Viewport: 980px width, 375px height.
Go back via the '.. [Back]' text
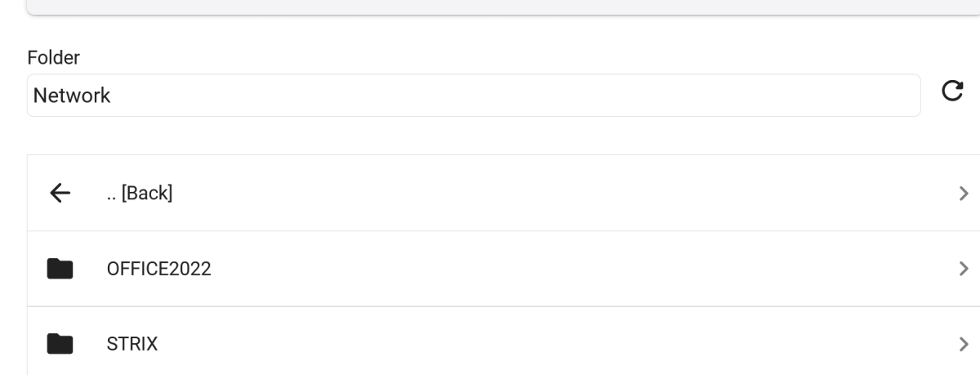[x=140, y=193]
